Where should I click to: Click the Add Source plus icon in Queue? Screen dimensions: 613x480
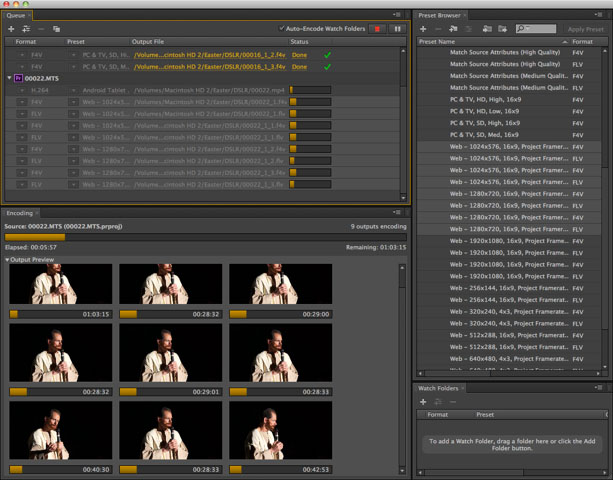coord(12,29)
